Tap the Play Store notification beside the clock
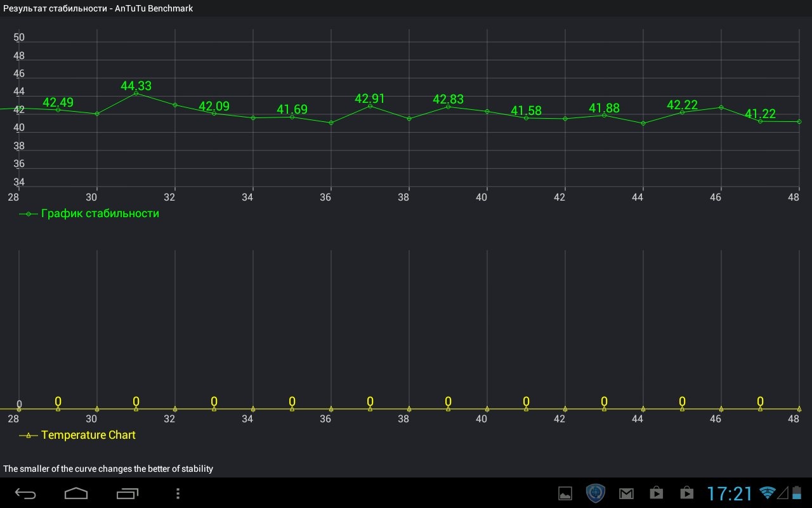Image resolution: width=812 pixels, height=508 pixels. [x=686, y=493]
